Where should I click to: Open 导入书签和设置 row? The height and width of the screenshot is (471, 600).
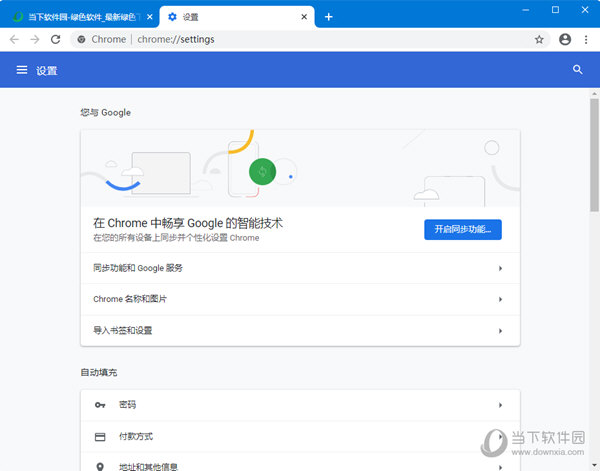point(300,331)
